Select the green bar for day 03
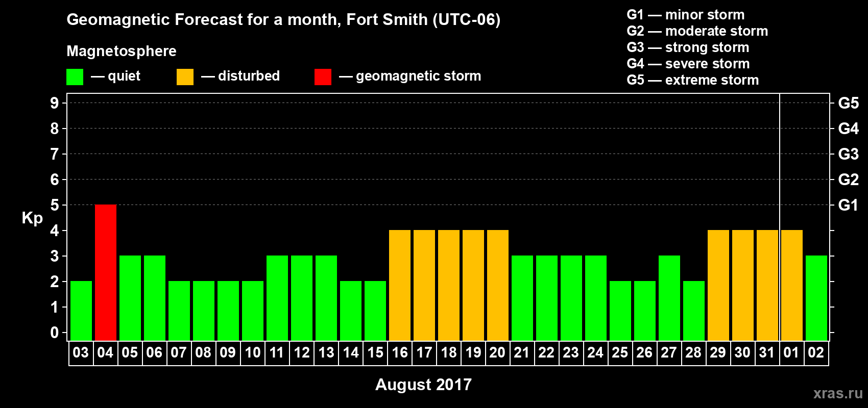 (81, 311)
